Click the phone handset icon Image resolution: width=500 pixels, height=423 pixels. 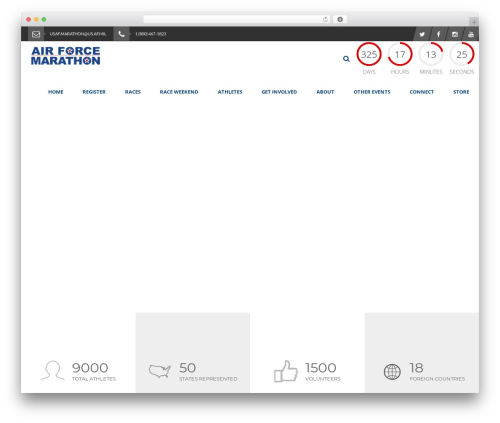[x=121, y=34]
